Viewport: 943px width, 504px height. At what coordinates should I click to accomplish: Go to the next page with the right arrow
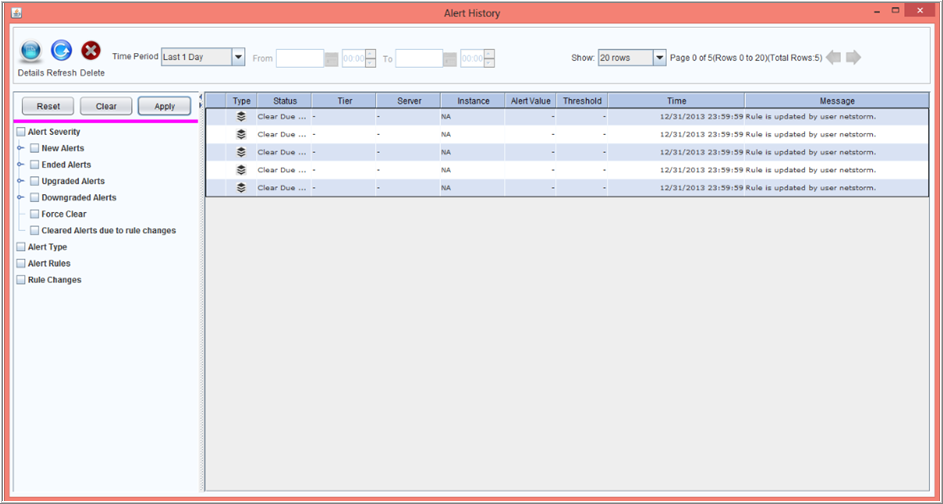(853, 58)
